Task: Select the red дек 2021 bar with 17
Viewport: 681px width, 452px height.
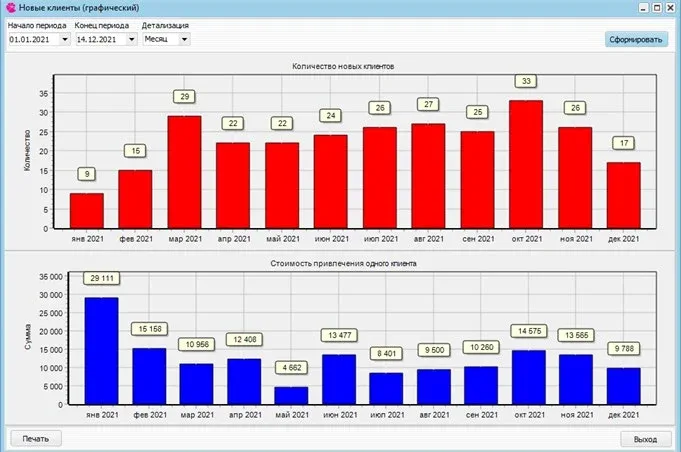Action: [624, 195]
